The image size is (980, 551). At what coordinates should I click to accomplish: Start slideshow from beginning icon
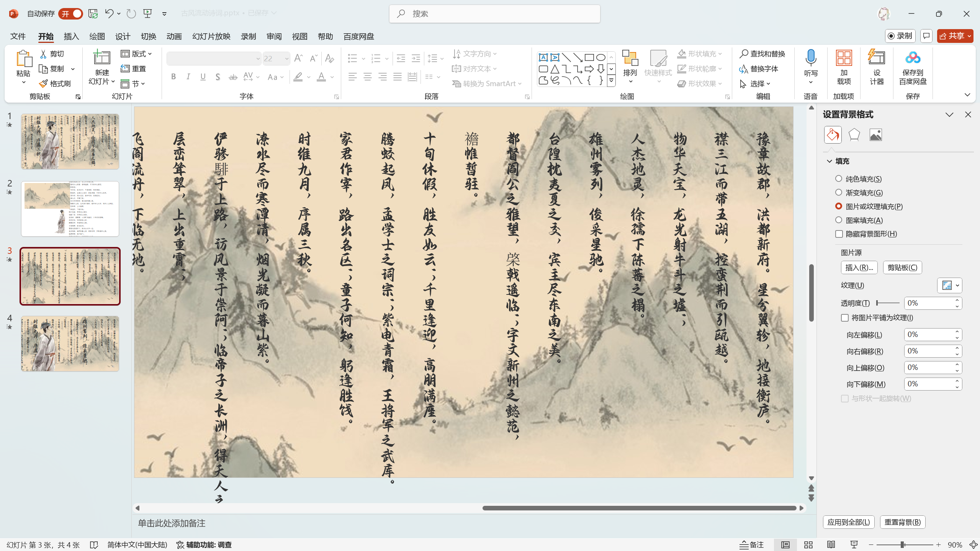pos(147,14)
